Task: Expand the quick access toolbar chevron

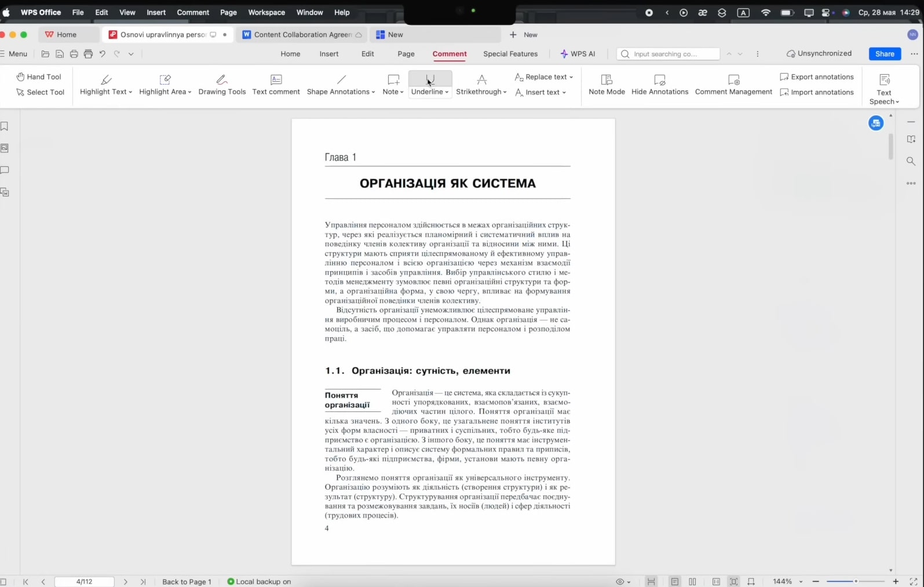Action: pos(131,54)
